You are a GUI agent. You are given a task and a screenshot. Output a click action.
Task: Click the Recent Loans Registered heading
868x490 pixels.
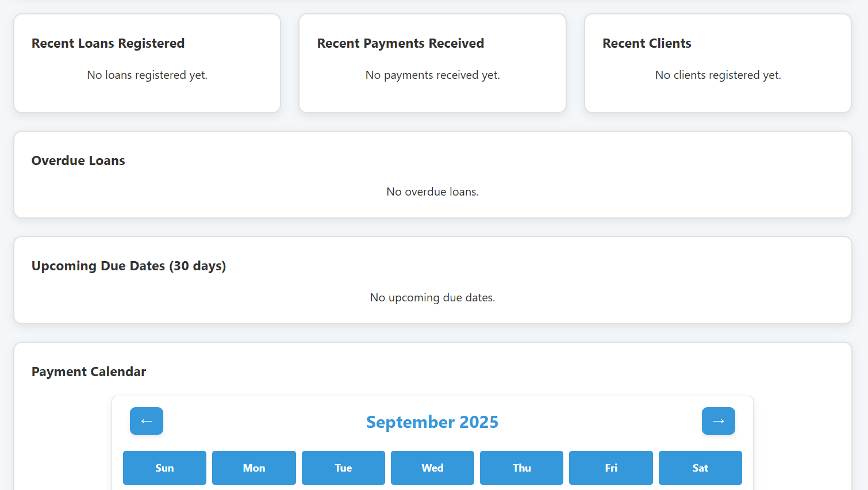(108, 43)
